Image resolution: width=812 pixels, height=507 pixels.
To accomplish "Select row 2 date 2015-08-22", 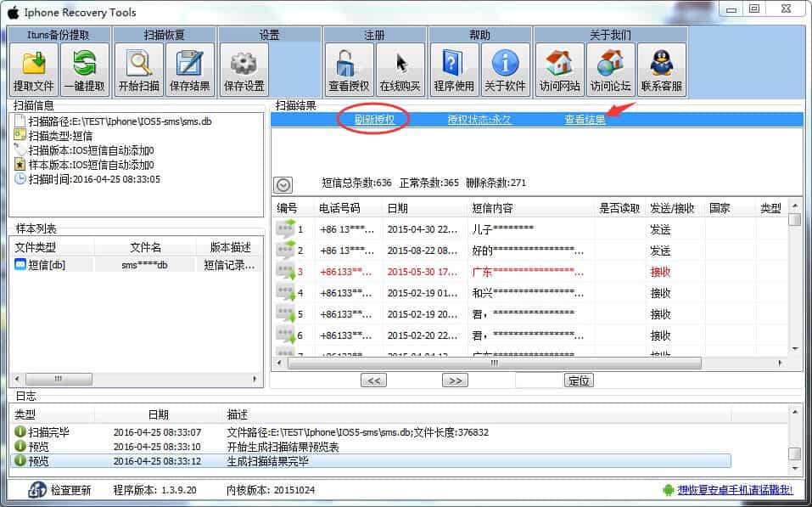I will (x=422, y=251).
